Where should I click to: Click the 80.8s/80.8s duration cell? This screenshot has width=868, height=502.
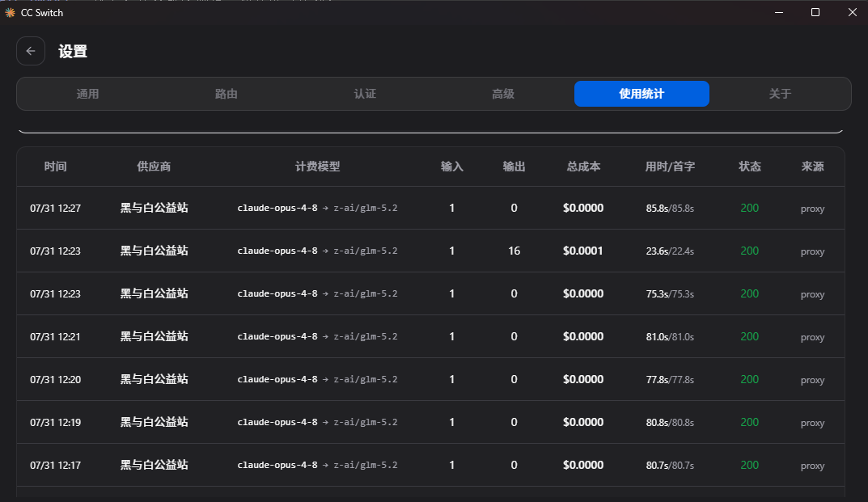(x=670, y=423)
